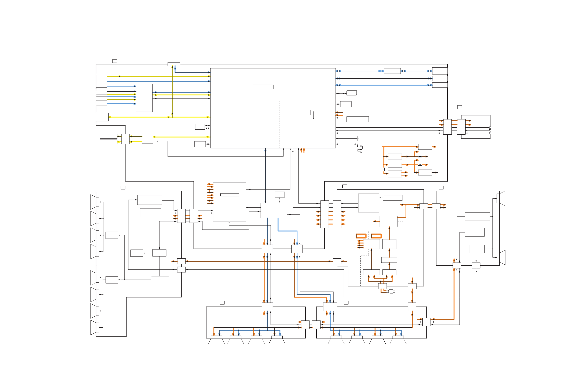
Task: Select the largest rectangular block in the diagram
Action: (x=273, y=108)
